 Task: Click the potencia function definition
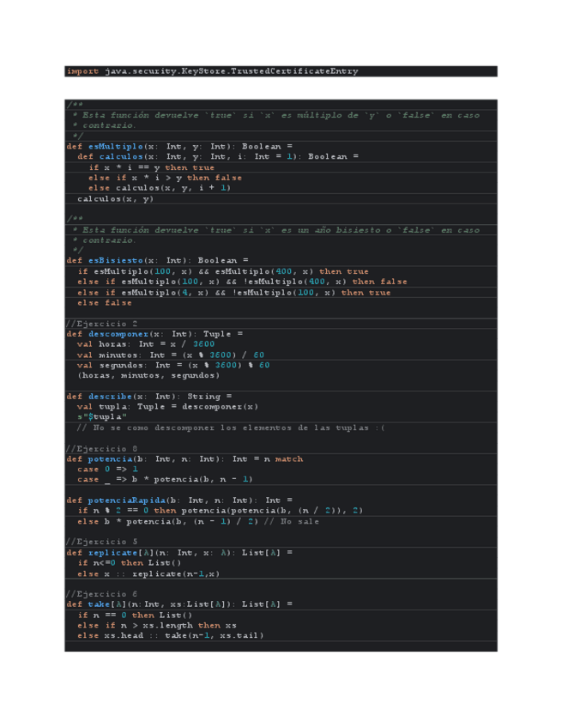[184, 458]
